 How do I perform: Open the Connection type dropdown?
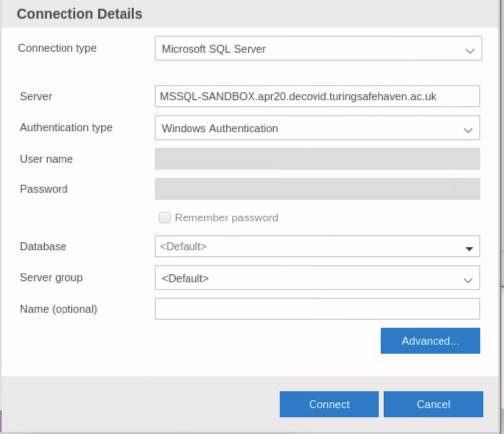[318, 48]
